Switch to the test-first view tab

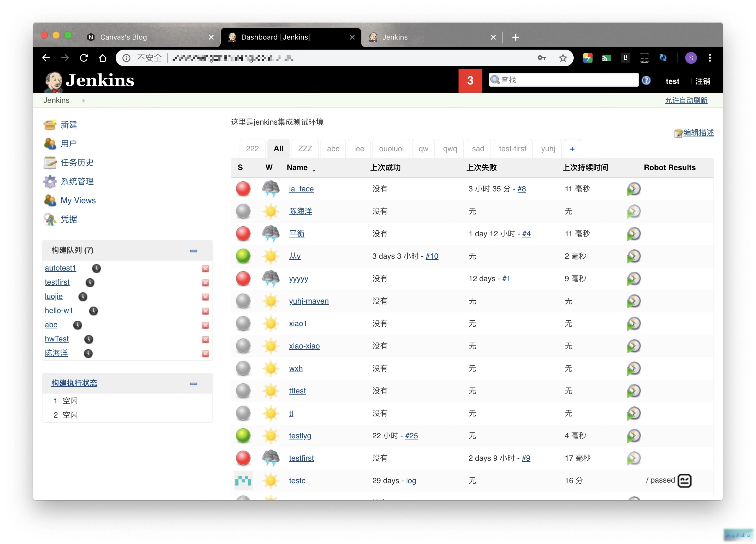pyautogui.click(x=513, y=149)
